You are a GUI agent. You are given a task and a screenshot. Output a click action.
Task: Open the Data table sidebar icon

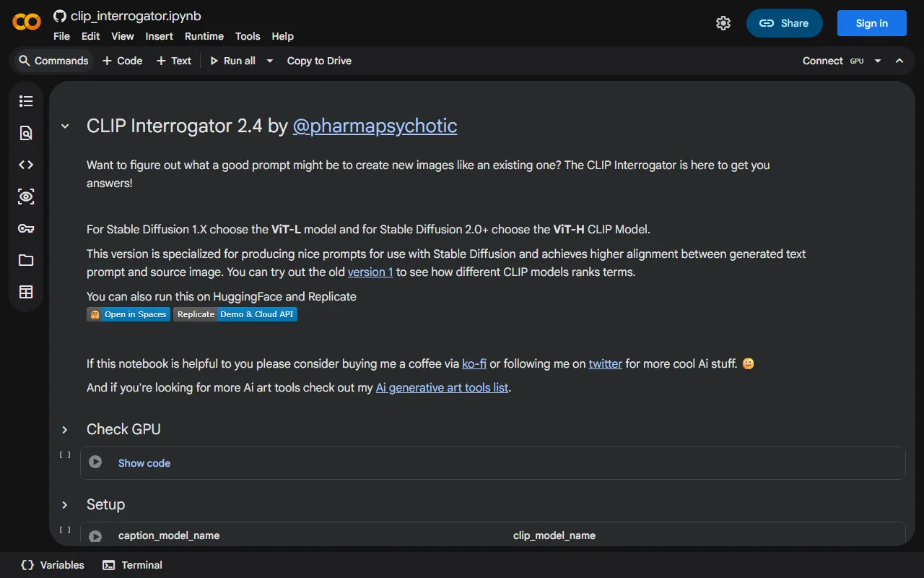pos(26,292)
